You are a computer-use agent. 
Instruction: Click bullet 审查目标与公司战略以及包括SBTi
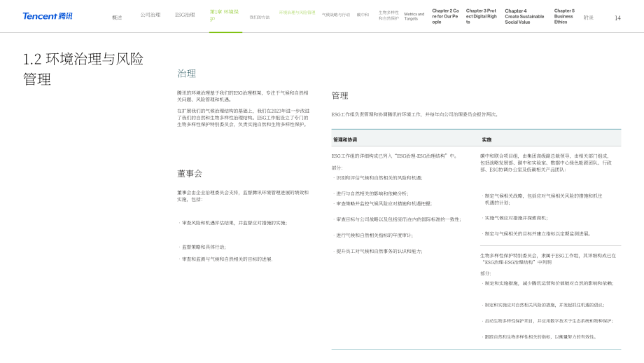(x=397, y=219)
